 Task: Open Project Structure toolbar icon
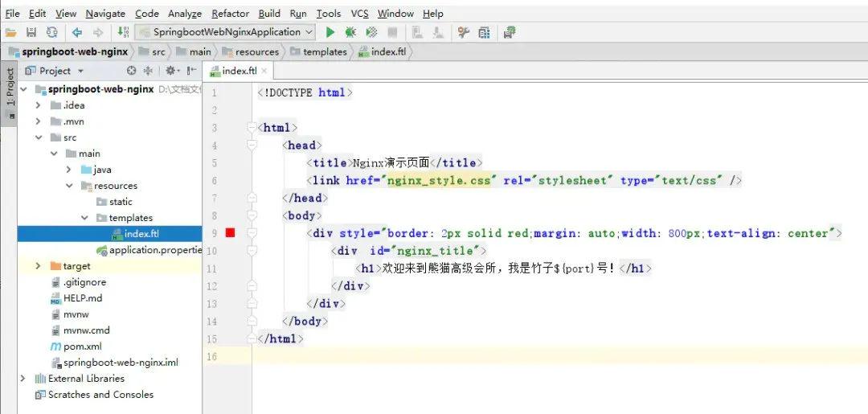point(485,33)
